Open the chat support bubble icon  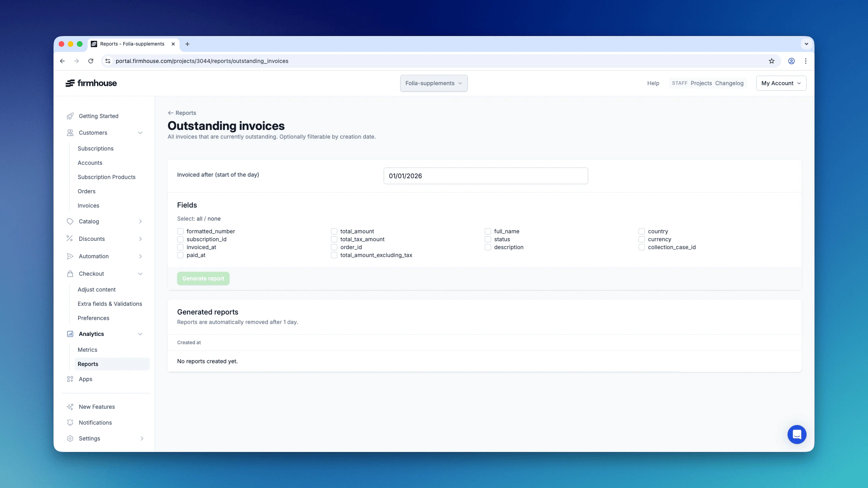[x=797, y=435]
